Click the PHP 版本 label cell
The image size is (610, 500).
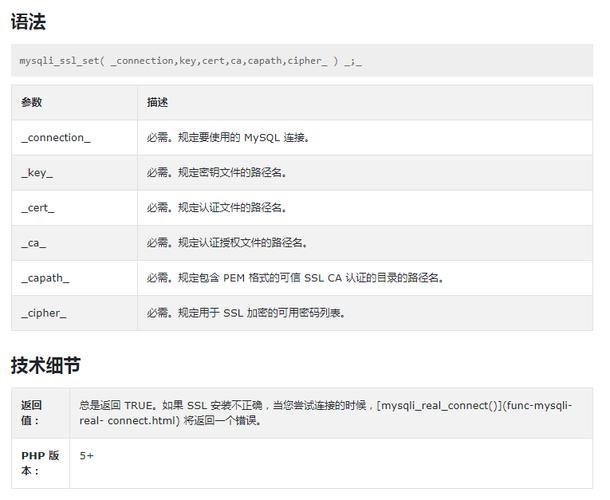[x=40, y=463]
